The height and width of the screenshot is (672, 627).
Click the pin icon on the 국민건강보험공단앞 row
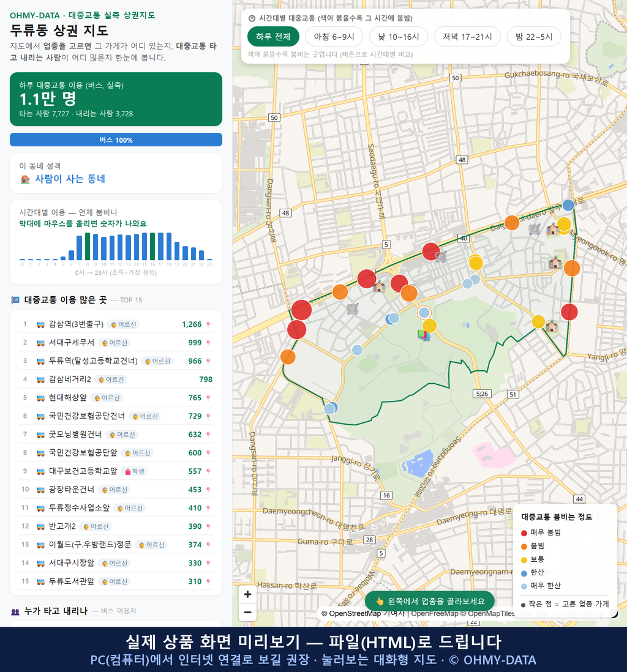[208, 453]
